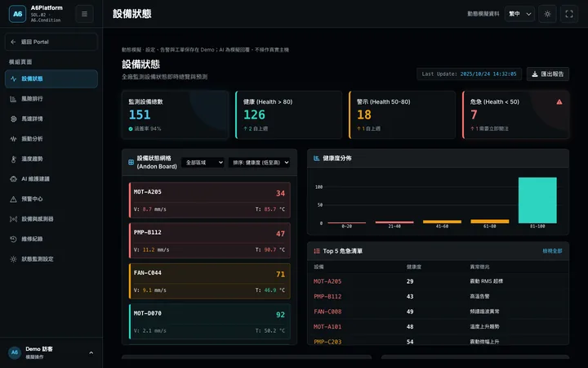
Task: Click the A6 platform logo
Action: 17,14
